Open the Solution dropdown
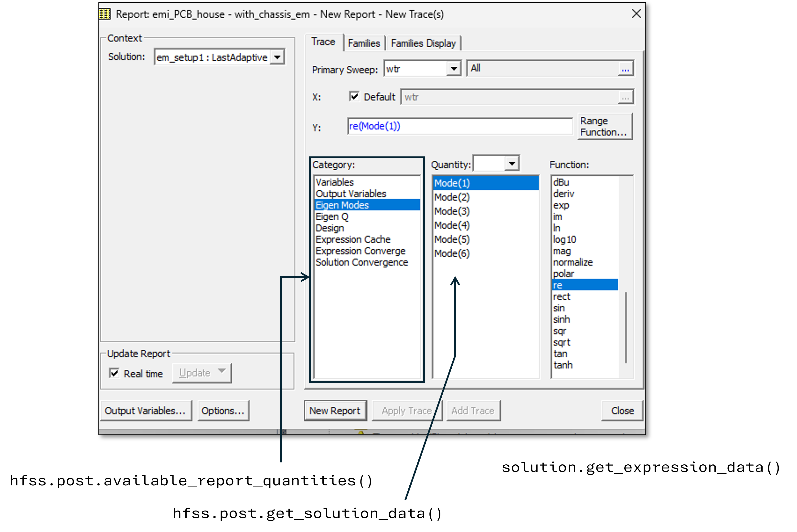The width and height of the screenshot is (797, 532). click(x=277, y=57)
